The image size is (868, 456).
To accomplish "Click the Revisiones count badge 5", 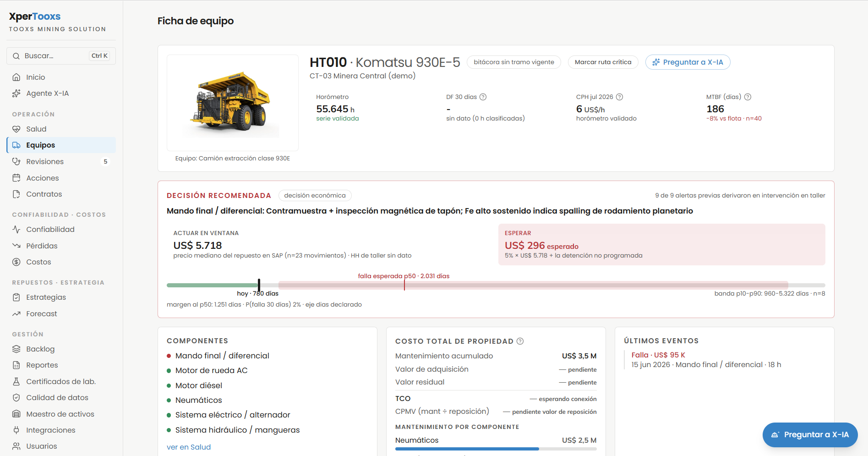I will pyautogui.click(x=105, y=161).
